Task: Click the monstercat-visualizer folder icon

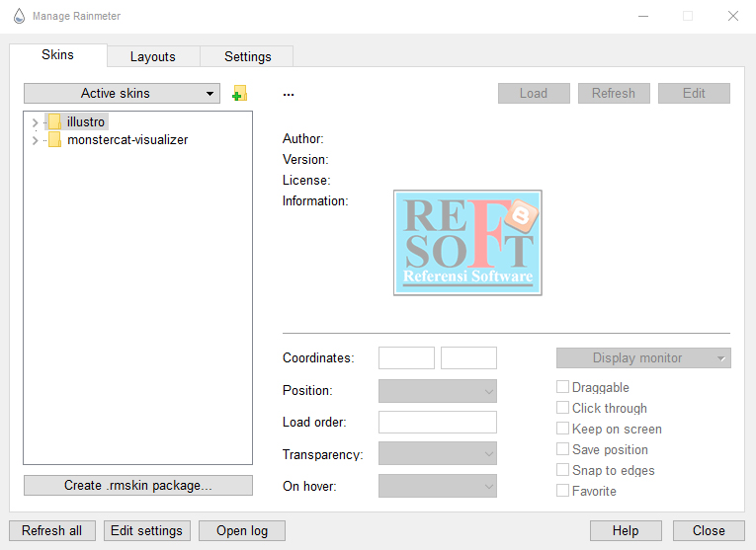Action: pos(54,139)
